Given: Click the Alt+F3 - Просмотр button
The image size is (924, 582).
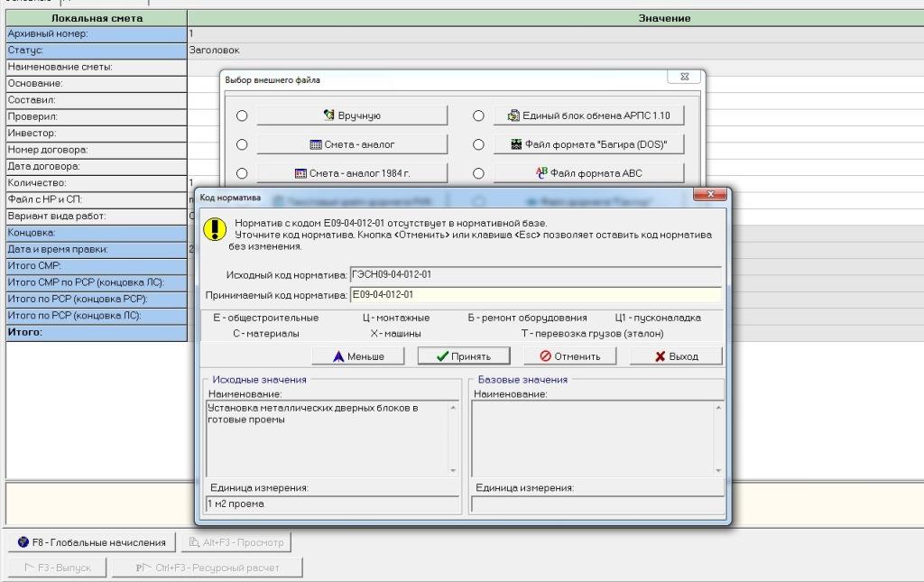Looking at the screenshot, I should coord(236,542).
